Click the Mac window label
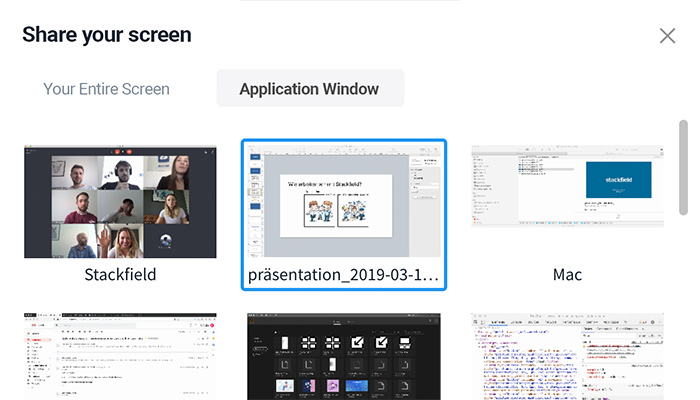Viewport: 700px width, 400px height. [x=567, y=275]
